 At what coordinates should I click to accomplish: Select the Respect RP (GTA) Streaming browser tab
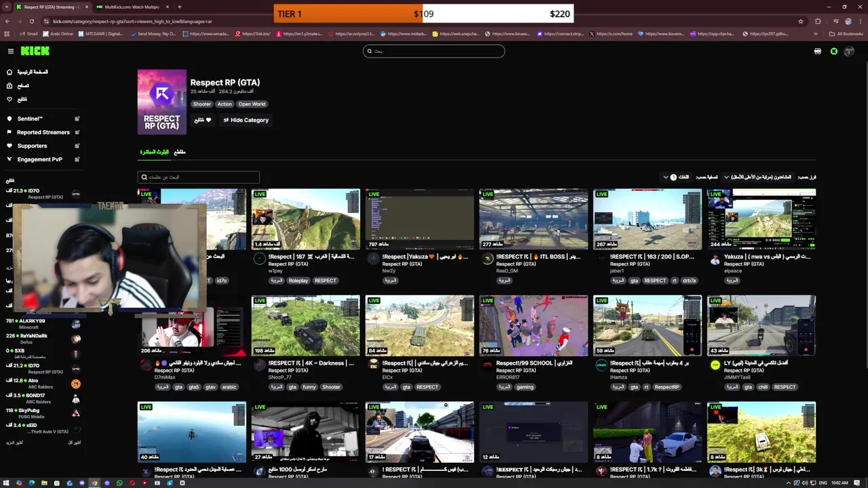53,7
